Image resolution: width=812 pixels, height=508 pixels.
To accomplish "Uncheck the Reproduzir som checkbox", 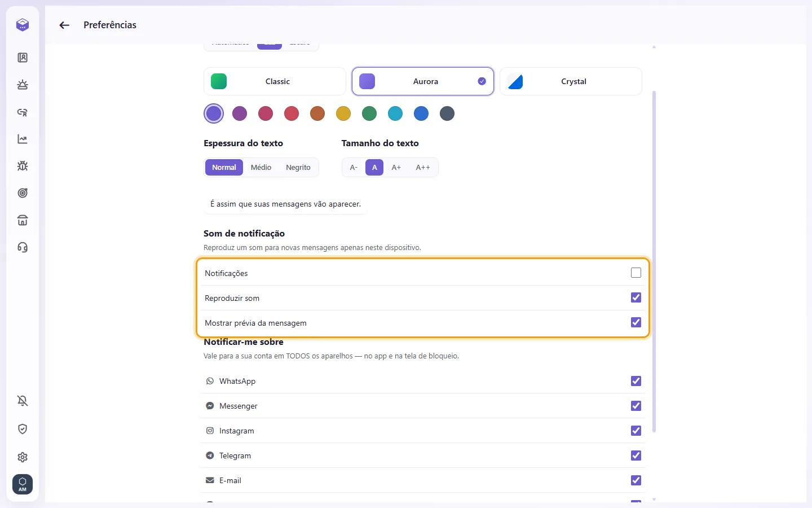I will coord(636,297).
